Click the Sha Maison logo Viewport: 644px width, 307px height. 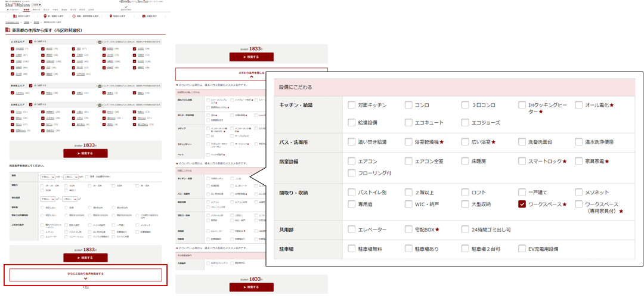point(16,5)
